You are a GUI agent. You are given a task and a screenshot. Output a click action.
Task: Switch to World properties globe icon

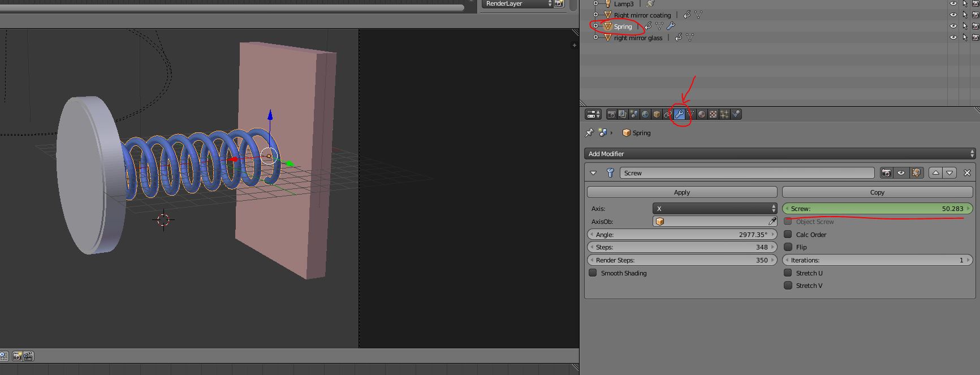tap(645, 114)
